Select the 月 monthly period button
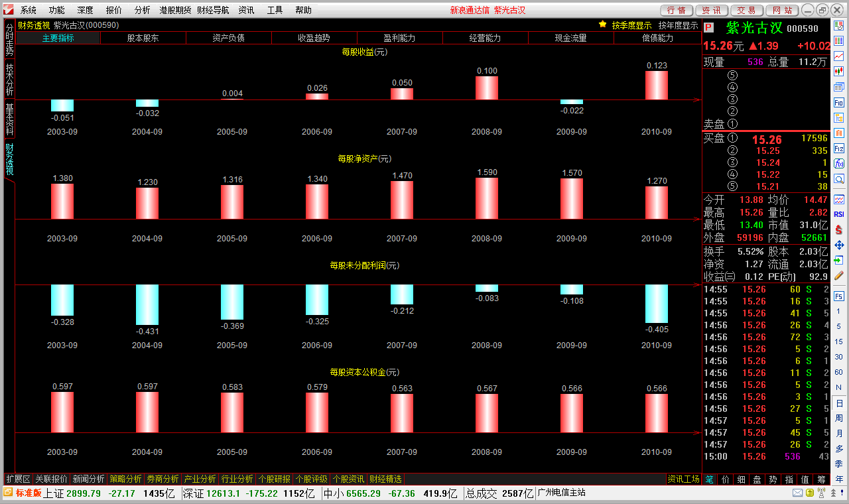Screen dimensions: 849x504 (x=839, y=434)
